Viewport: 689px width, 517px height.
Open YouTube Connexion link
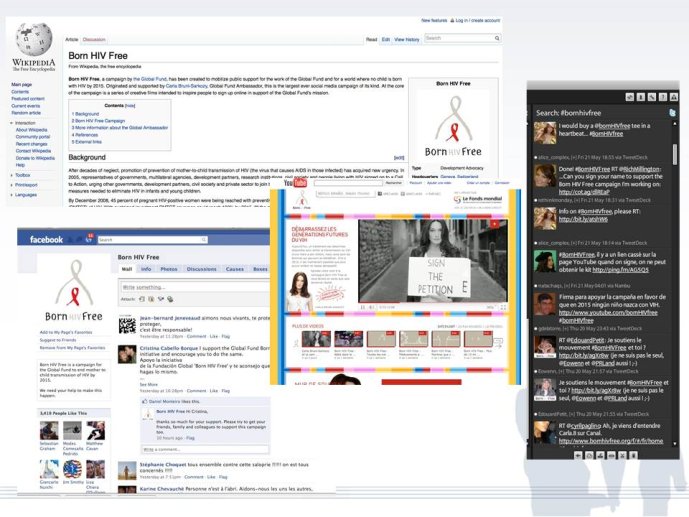click(x=502, y=183)
